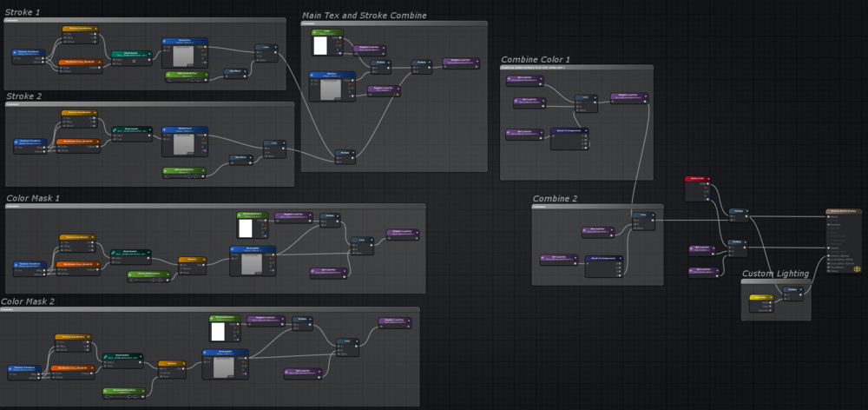This screenshot has height=410, width=868.
Task: Select the Multiply node in Custom Lighting group
Action: coord(792,289)
